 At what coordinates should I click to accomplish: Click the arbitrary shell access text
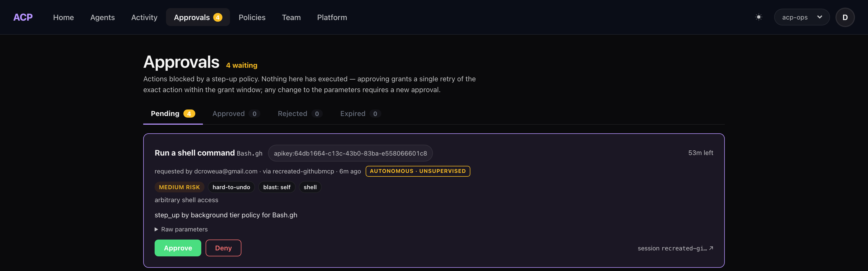point(186,200)
